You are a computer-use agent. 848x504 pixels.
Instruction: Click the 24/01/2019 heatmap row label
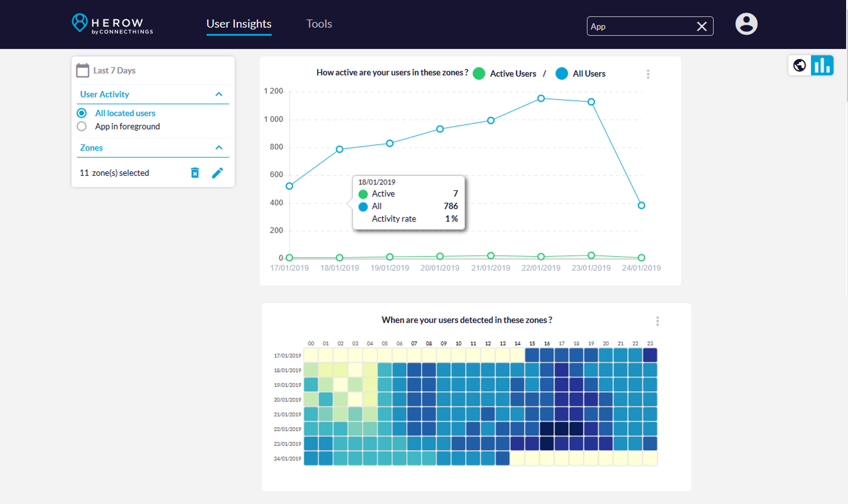[287, 458]
